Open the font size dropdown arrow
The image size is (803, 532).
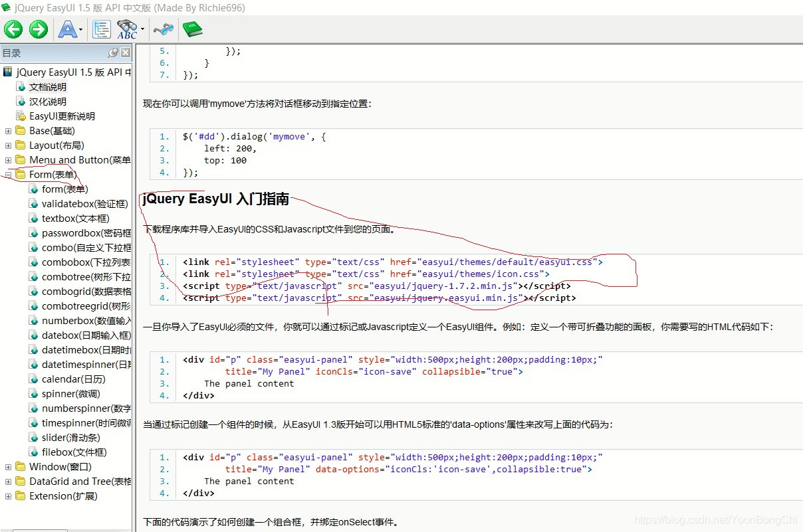tap(81, 30)
